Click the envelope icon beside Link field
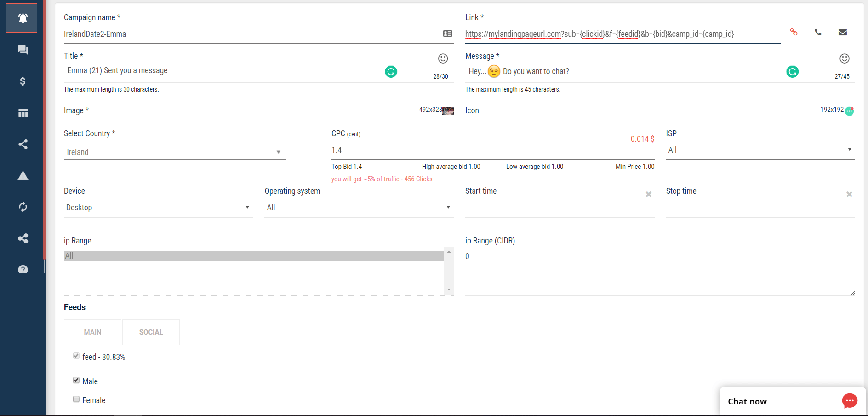Image resolution: width=868 pixels, height=416 pixels. [842, 32]
